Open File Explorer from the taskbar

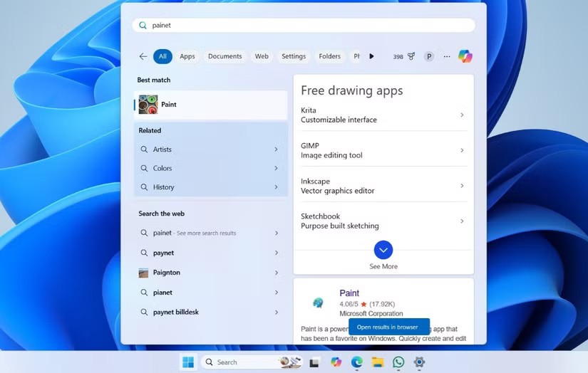[x=378, y=362]
